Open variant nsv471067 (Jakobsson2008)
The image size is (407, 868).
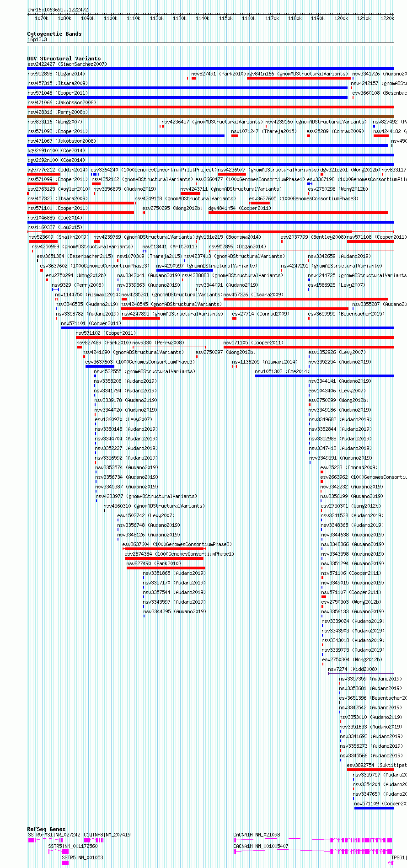point(62,141)
